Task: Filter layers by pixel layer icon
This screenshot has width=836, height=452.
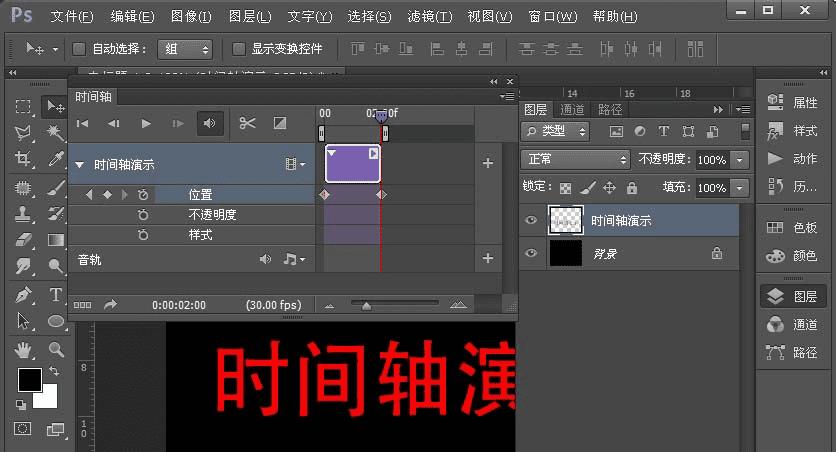Action: click(x=616, y=131)
